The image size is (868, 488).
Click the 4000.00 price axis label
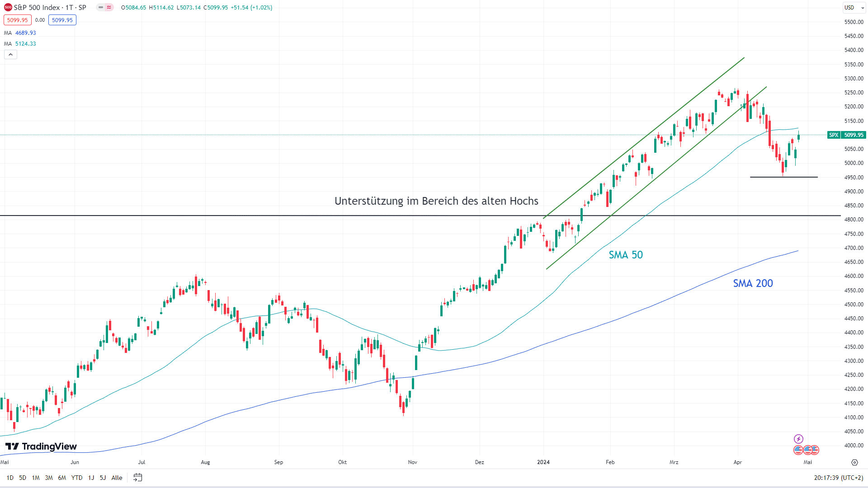tap(854, 446)
